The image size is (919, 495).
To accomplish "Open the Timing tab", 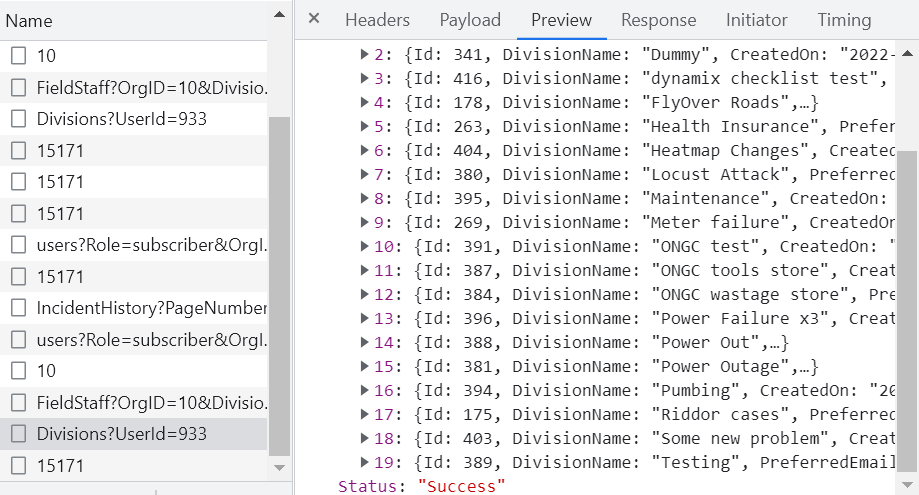I will (843, 20).
